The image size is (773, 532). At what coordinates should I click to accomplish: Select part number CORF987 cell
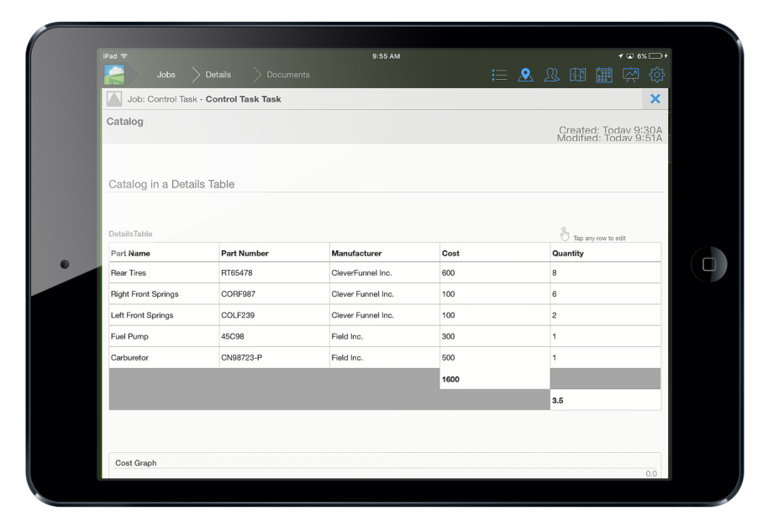point(274,294)
